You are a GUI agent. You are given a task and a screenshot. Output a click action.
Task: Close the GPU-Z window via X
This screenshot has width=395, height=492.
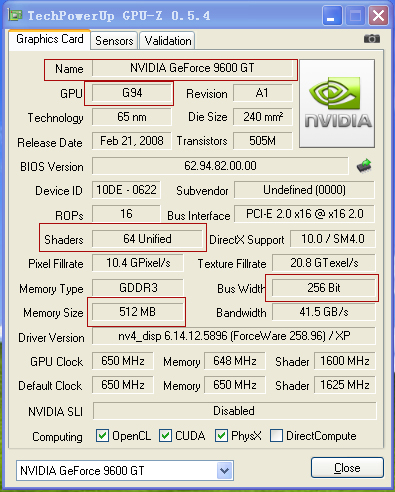click(x=378, y=16)
